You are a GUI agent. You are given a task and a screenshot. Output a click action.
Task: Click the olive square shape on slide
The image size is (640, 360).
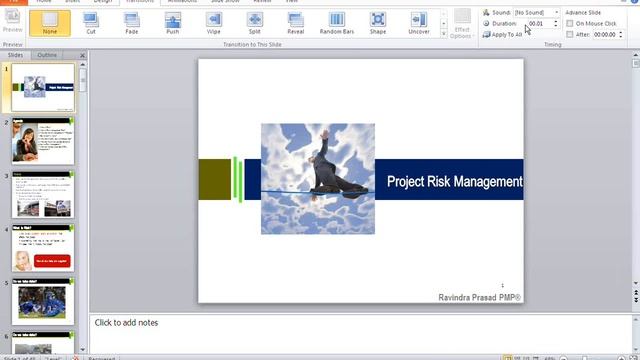[x=215, y=180]
